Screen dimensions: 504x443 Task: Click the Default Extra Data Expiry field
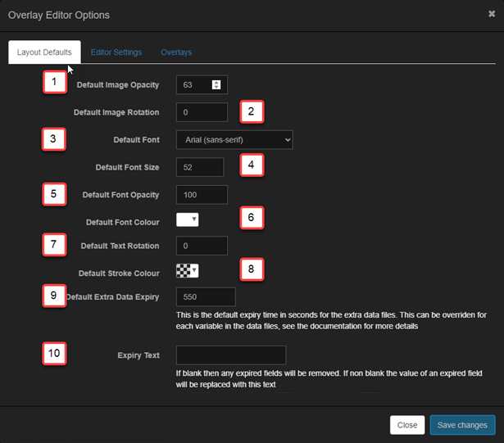click(x=206, y=296)
